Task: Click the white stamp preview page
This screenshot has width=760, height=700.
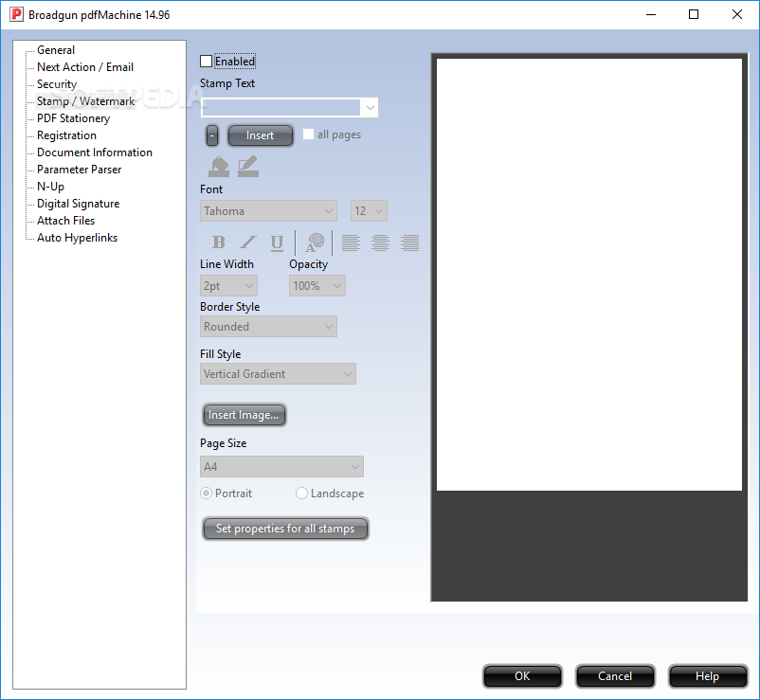Action: coord(589,275)
